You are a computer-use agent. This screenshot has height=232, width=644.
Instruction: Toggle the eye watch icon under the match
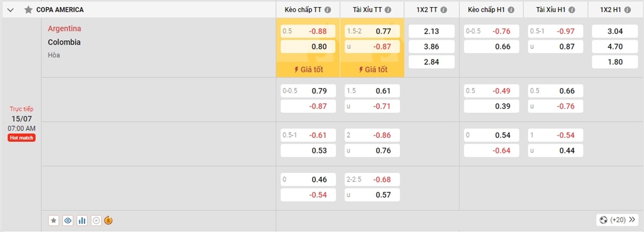pos(68,220)
